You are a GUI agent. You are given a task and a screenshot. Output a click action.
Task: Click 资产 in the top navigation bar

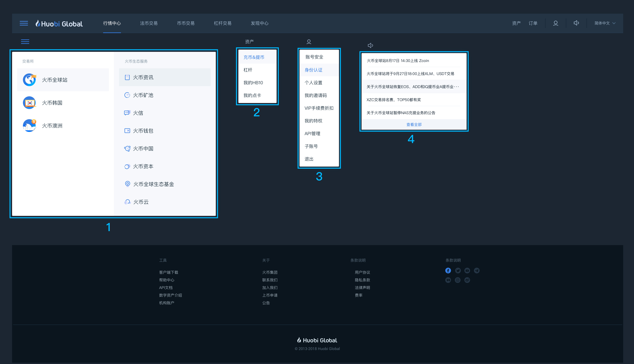(x=516, y=23)
